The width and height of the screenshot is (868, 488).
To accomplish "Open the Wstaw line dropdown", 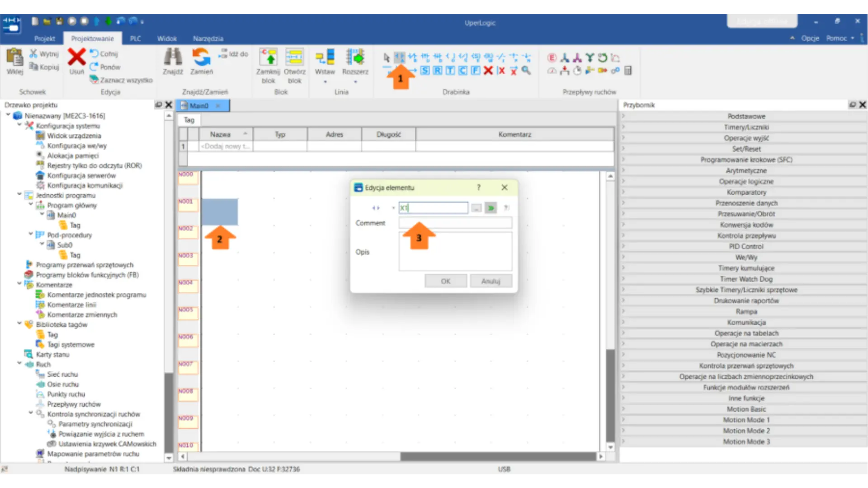I will coord(325,82).
